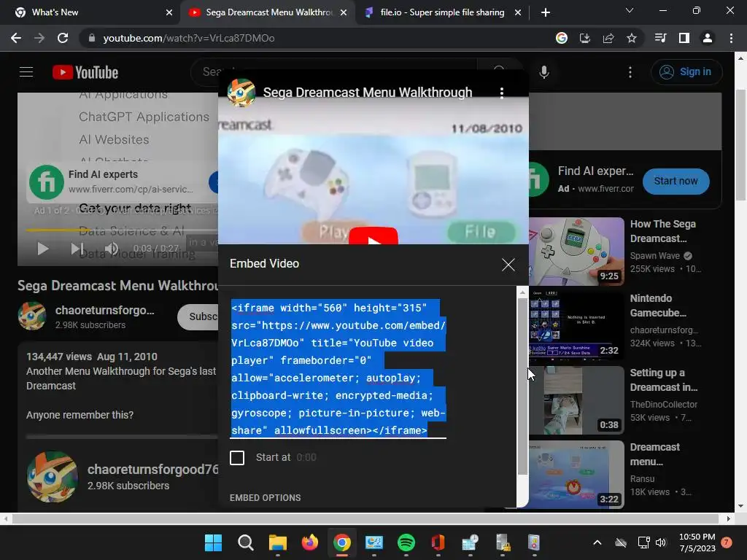The image size is (747, 560).
Task: Bookmark this page with star icon
Action: pos(632,38)
